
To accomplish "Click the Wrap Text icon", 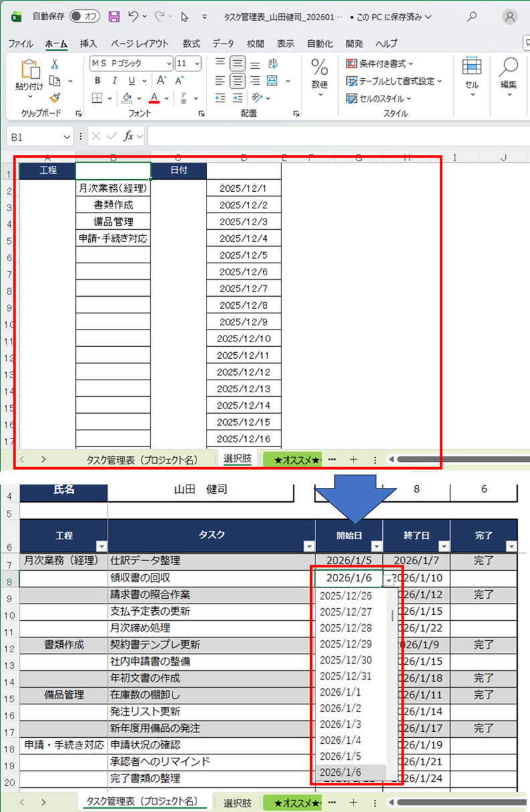I will 272,63.
